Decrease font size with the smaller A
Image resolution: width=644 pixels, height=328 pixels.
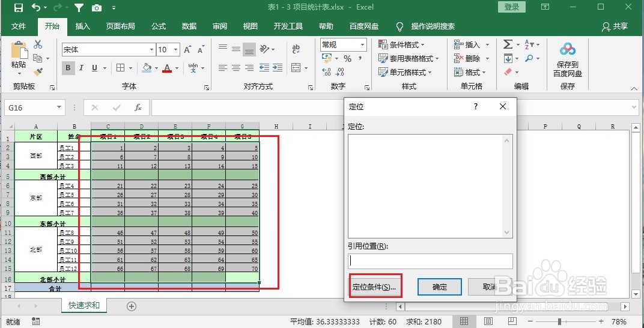tap(201, 50)
